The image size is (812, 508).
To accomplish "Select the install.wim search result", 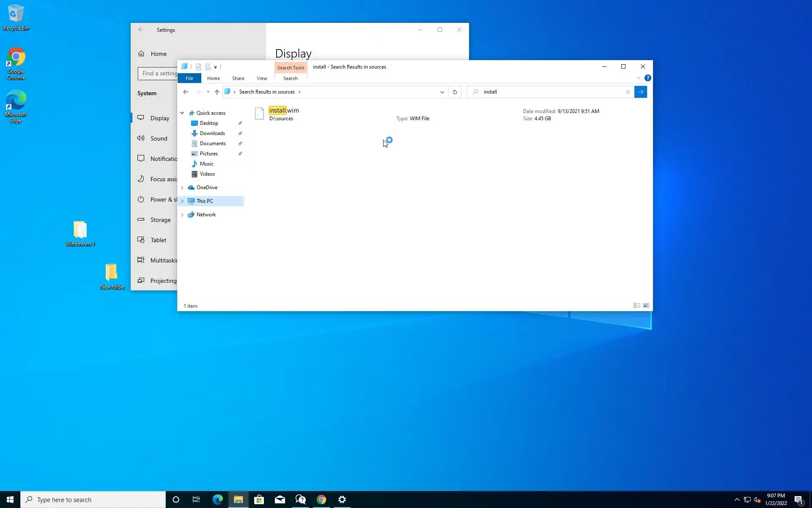I will [x=284, y=111].
